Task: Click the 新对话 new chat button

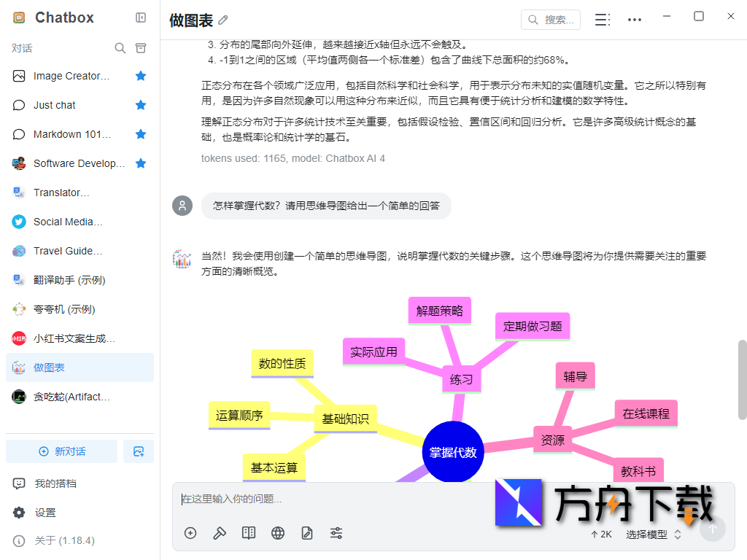Action: [61, 451]
